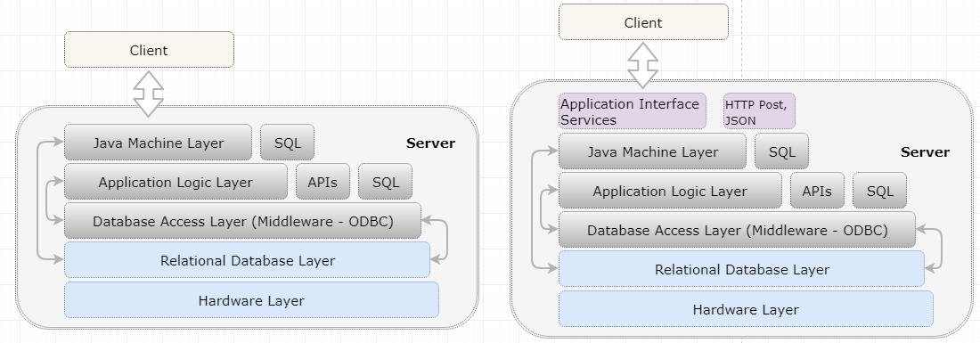
Task: Select right diagram's connector linking Application Logic to Database Access
Action: [542, 208]
